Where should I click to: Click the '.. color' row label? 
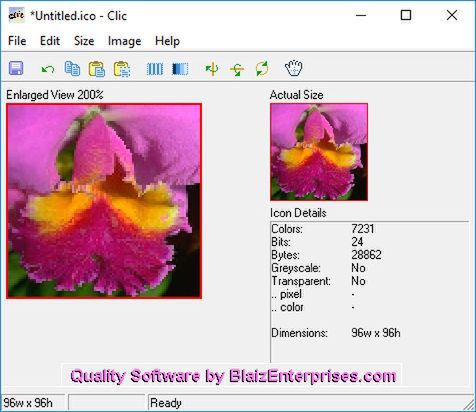point(287,307)
